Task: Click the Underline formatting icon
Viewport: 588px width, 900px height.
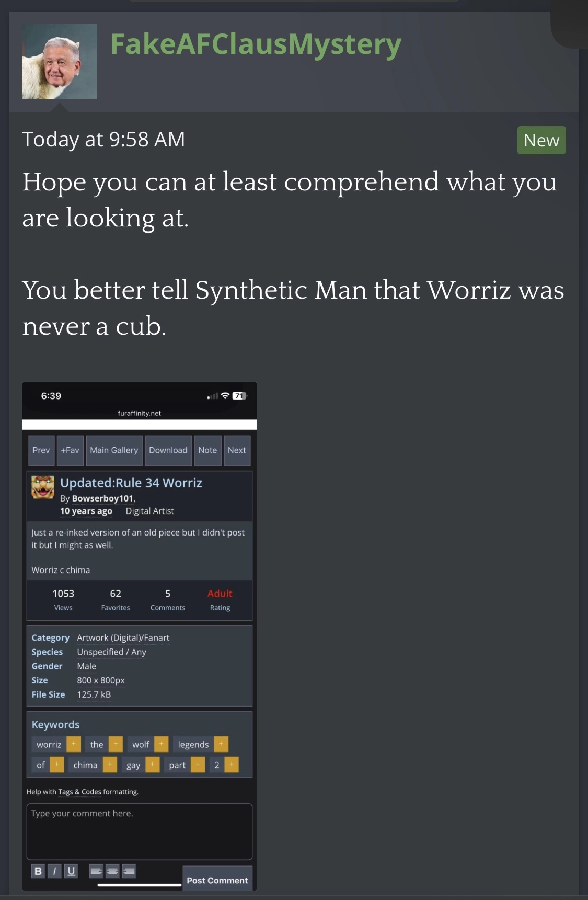Action: [71, 871]
